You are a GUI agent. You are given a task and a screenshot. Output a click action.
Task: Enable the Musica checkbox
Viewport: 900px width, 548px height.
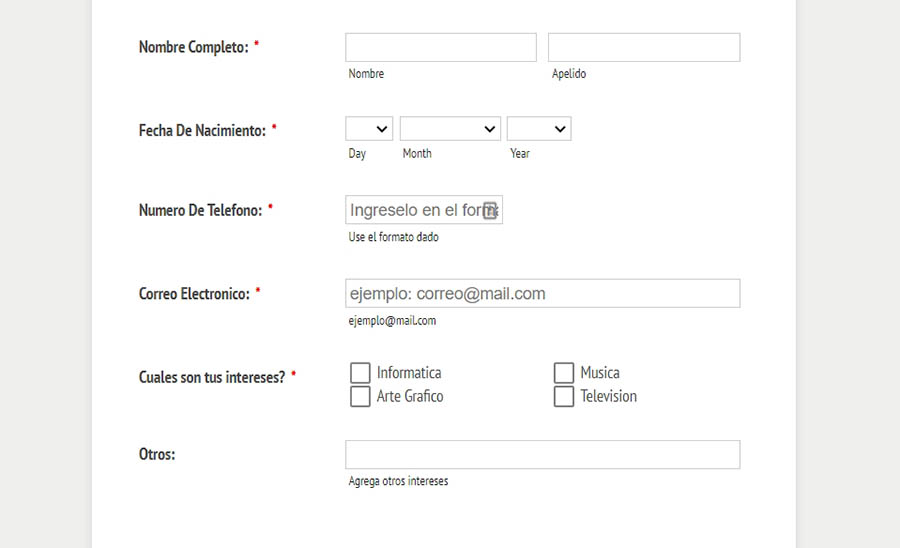pyautogui.click(x=564, y=373)
